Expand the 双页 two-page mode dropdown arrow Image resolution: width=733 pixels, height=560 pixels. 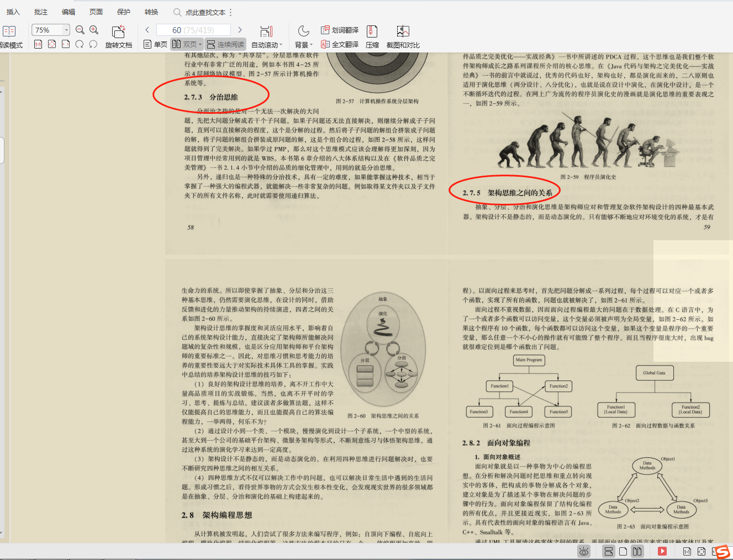coord(201,45)
